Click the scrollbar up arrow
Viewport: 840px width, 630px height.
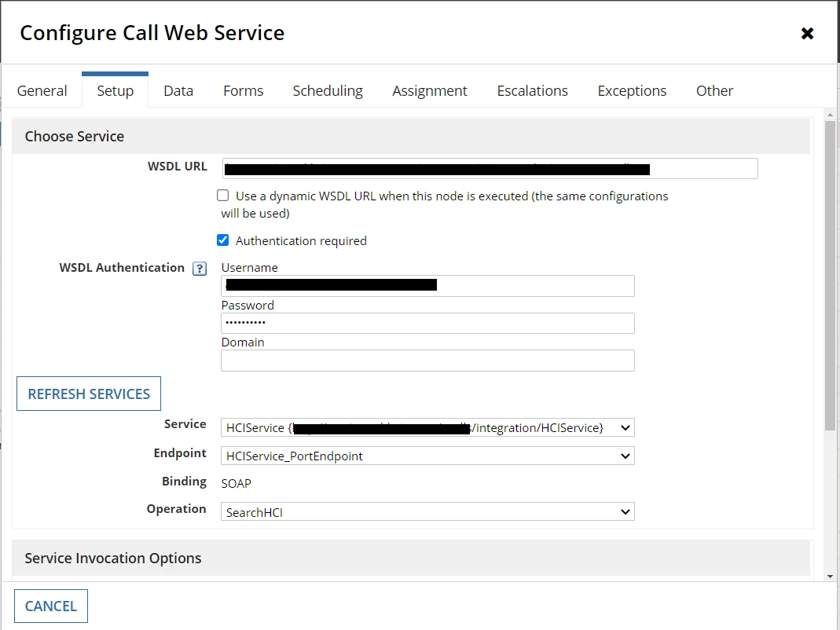830,114
